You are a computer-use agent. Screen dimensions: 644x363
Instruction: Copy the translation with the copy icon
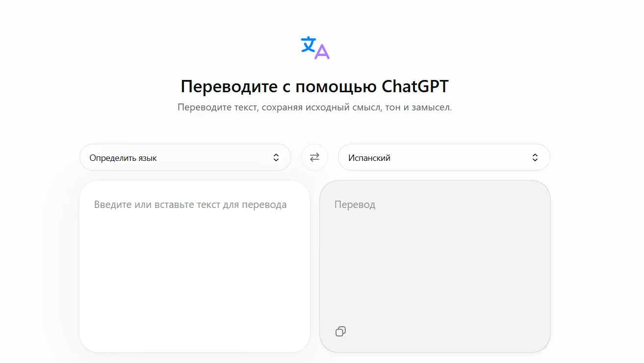[340, 332]
